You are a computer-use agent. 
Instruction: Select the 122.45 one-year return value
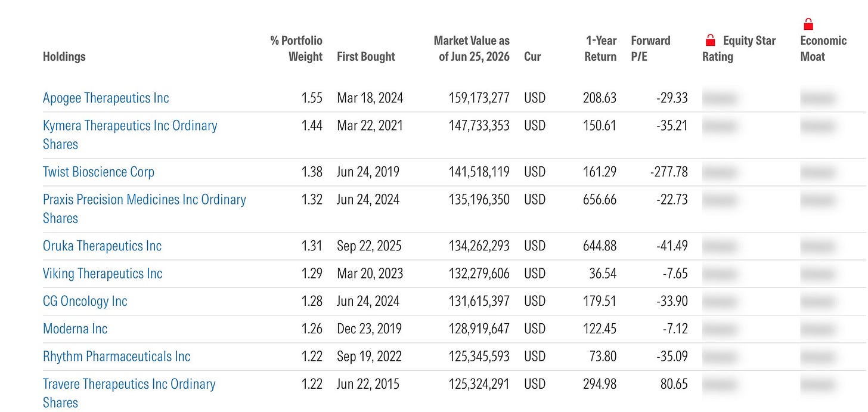point(600,329)
